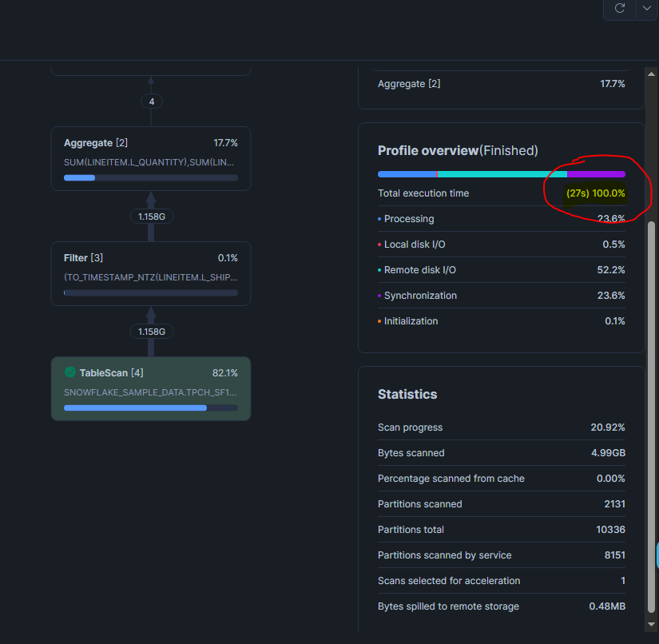Click the 1.158G edge label above TableScan
Image resolution: width=659 pixels, height=644 pixels.
(151, 331)
